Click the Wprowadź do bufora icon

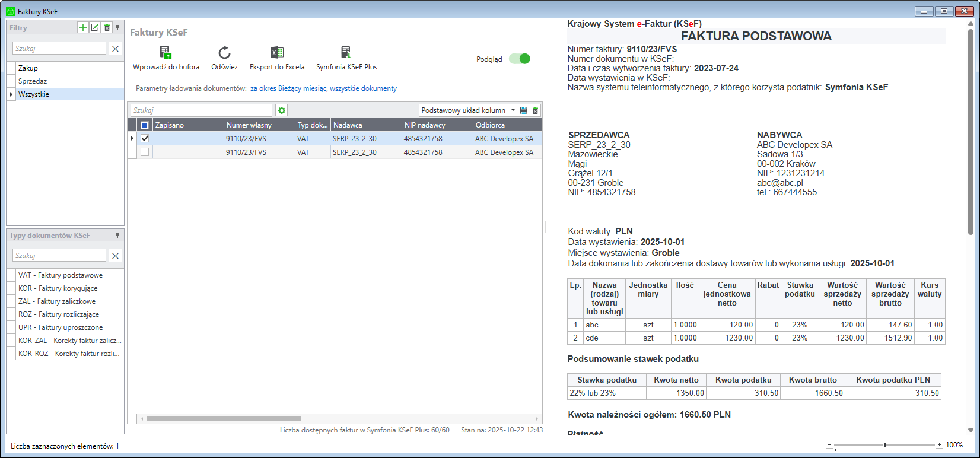166,53
